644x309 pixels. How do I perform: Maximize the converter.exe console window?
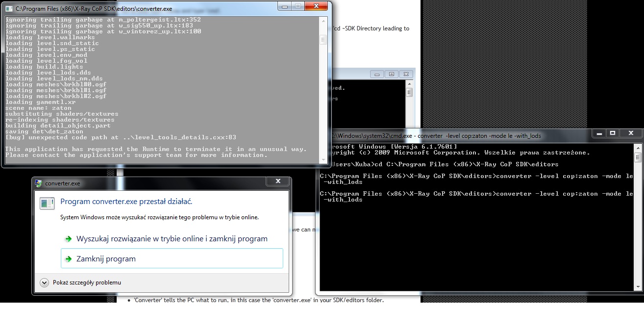(x=298, y=6)
